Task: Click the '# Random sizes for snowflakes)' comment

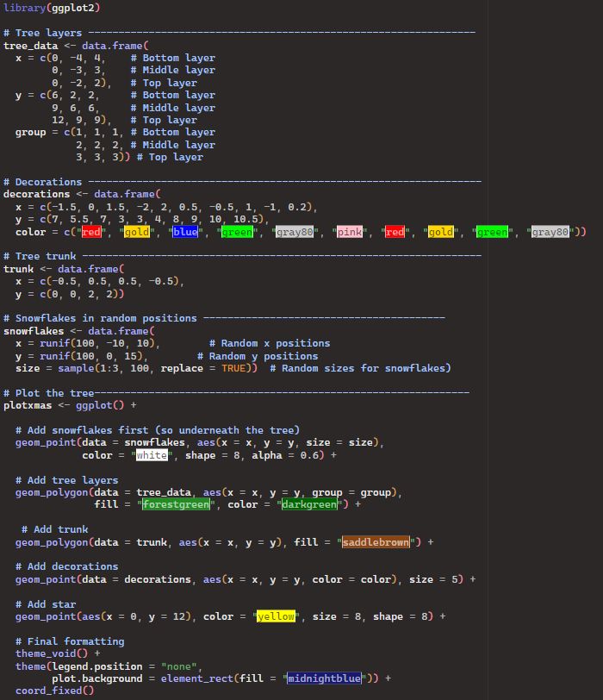Action: (360, 368)
